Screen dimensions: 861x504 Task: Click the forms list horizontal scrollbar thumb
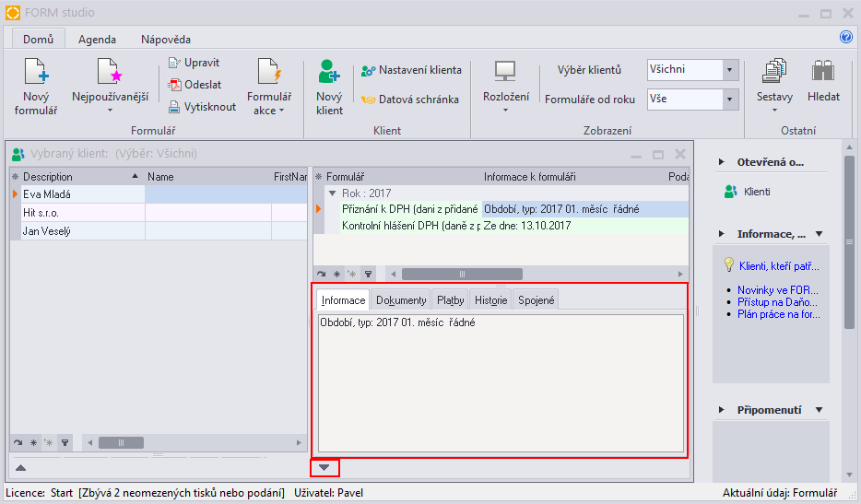(462, 274)
